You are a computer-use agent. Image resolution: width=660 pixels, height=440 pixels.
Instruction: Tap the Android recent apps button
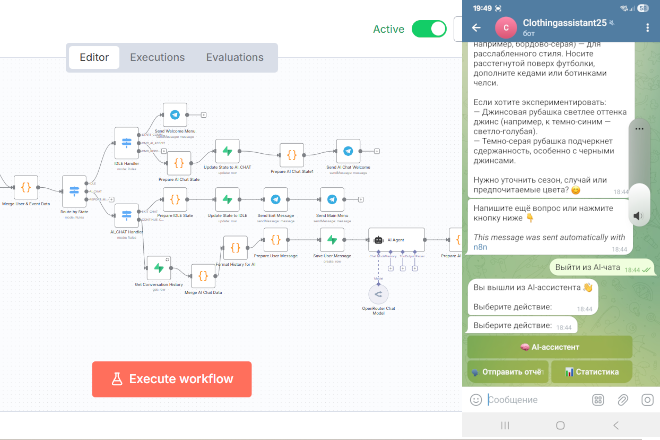pyautogui.click(x=505, y=426)
